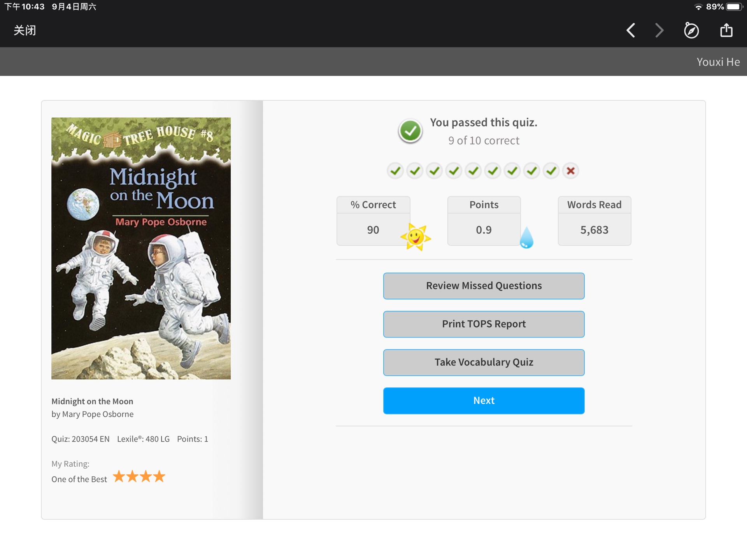
Task: Click the smiling sun icon
Action: pos(416,236)
